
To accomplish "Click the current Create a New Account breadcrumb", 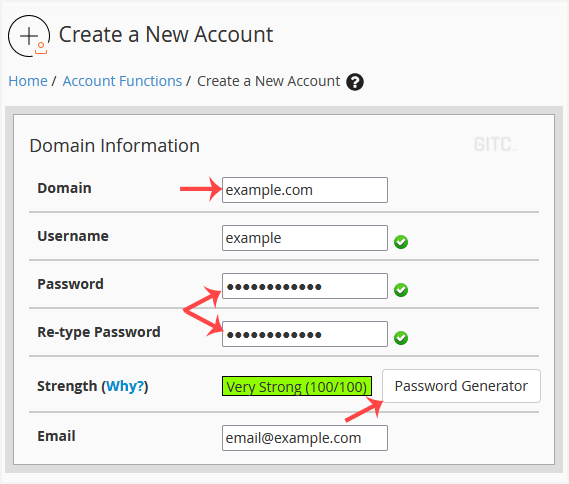I will [269, 81].
